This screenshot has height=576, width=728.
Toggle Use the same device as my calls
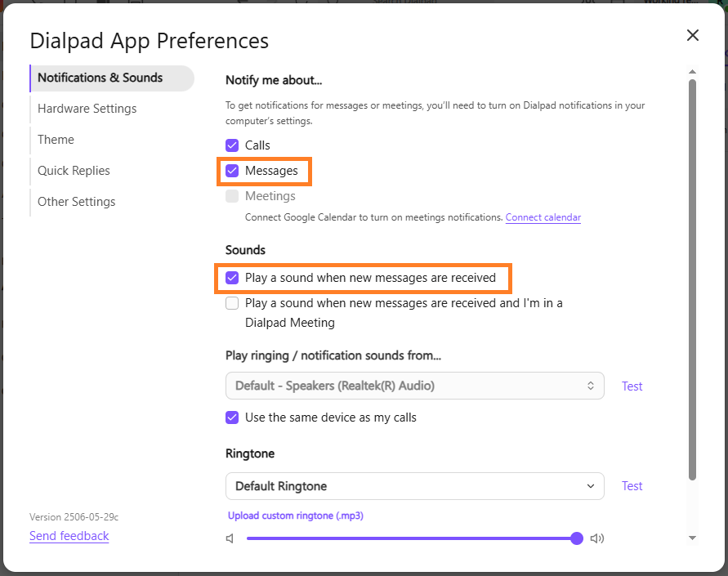tap(232, 417)
